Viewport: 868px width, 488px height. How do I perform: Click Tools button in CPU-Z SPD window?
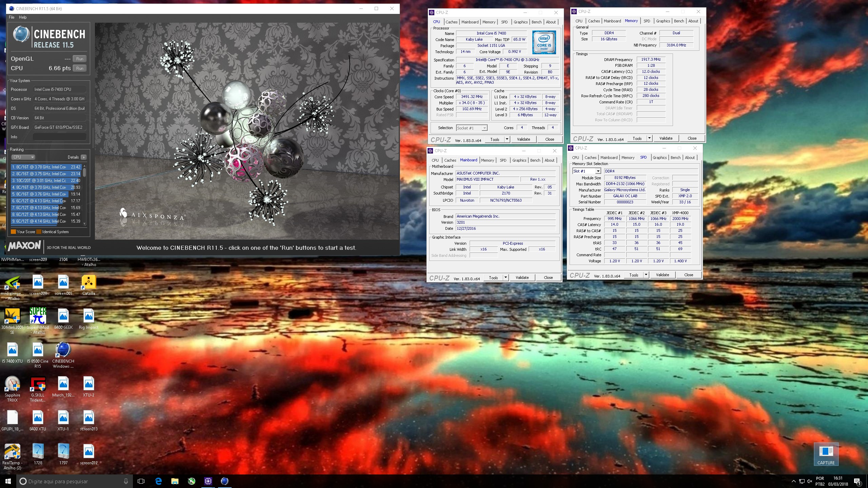click(x=634, y=275)
